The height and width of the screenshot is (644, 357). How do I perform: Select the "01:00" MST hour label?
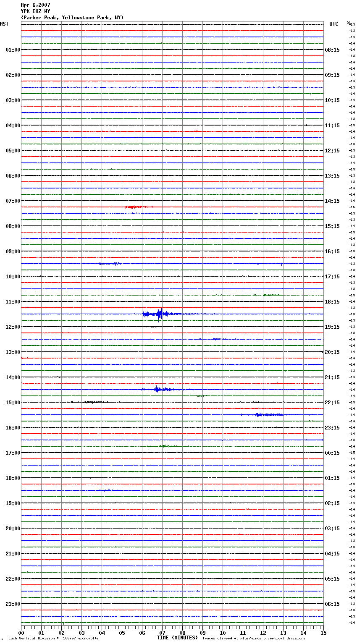click(13, 50)
